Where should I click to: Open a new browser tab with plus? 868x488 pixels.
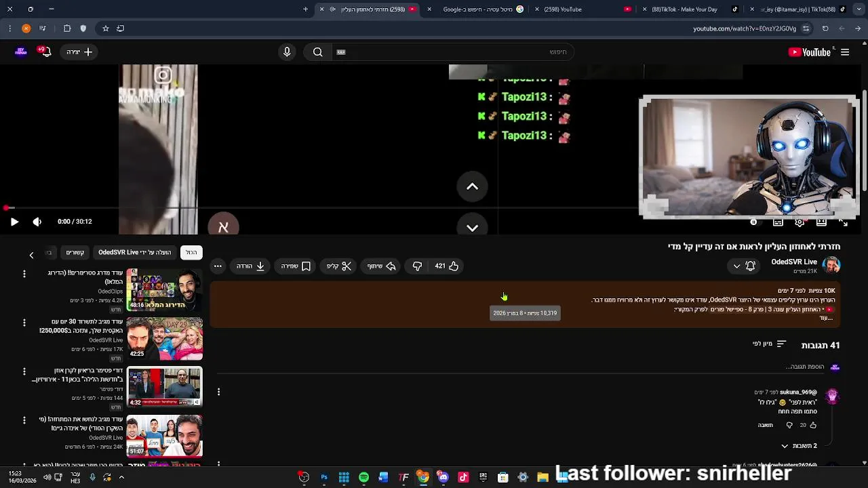[305, 9]
